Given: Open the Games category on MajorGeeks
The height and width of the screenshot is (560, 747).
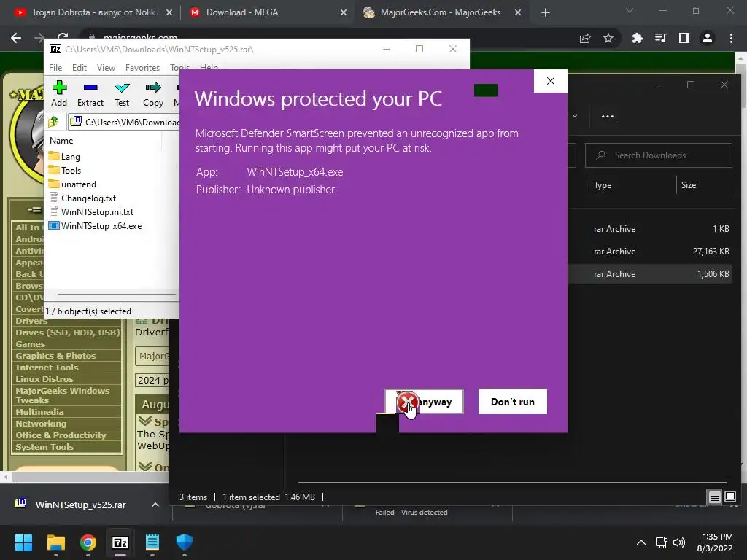Looking at the screenshot, I should [x=31, y=344].
